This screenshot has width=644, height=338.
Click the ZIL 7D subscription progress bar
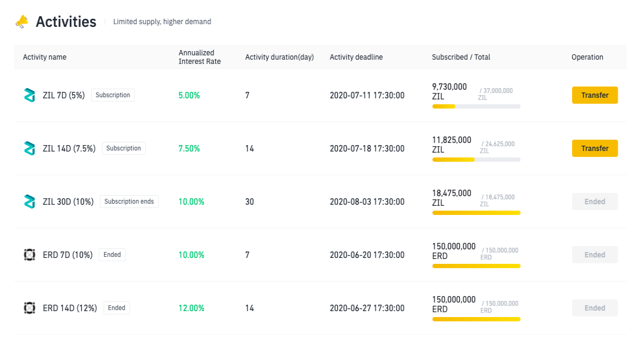pos(476,106)
